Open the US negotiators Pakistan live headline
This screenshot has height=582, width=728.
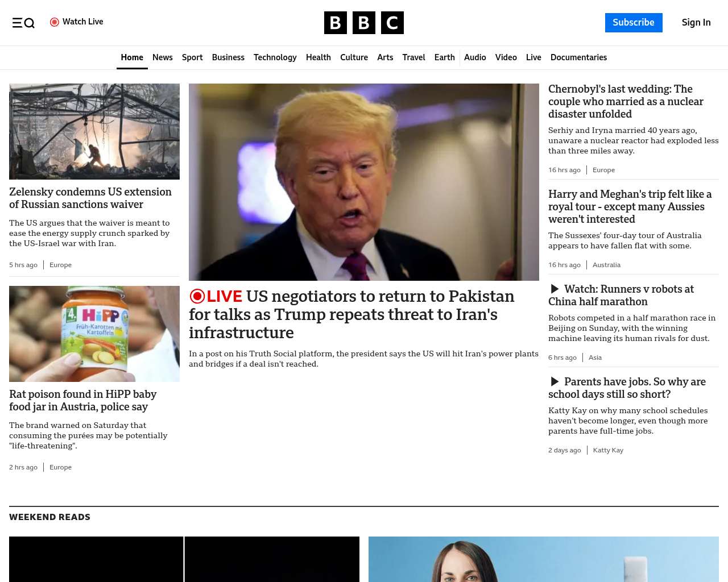(351, 314)
